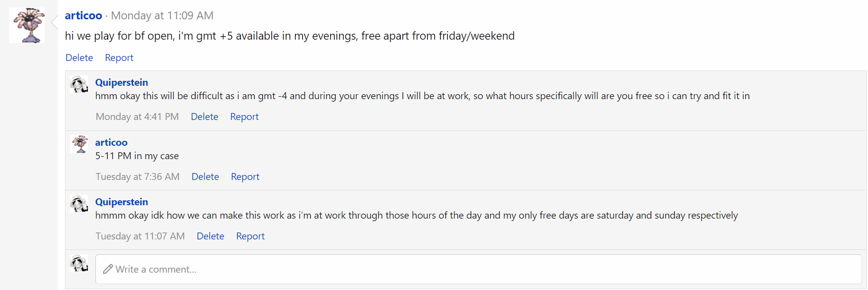Click your avatar beside the comment box
Screen dimensions: 868x290
pyautogui.click(x=79, y=263)
